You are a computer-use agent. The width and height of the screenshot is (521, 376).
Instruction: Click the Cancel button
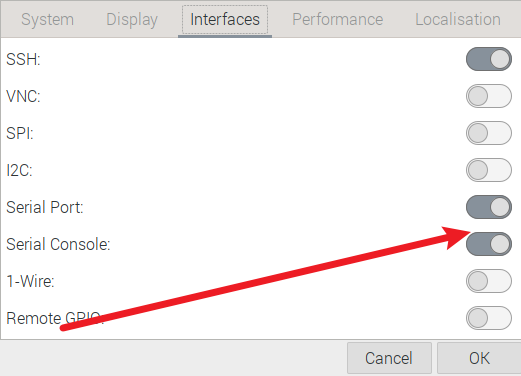point(389,358)
